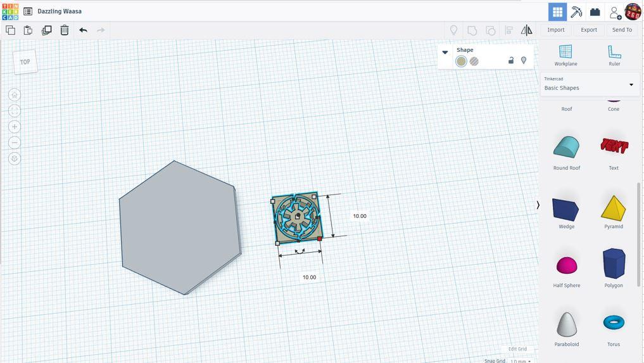Click the Tinkercad logo
This screenshot has height=363, width=644.
[x=10, y=11]
